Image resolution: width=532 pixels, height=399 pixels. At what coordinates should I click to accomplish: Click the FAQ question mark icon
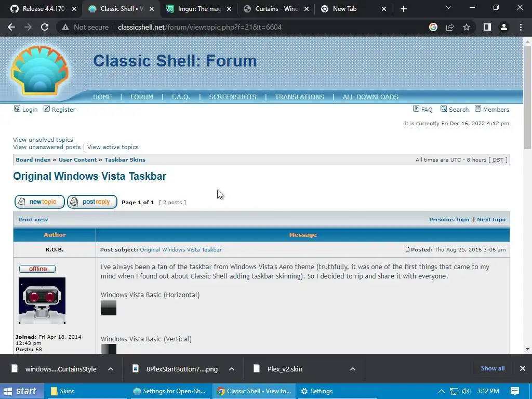coord(416,109)
